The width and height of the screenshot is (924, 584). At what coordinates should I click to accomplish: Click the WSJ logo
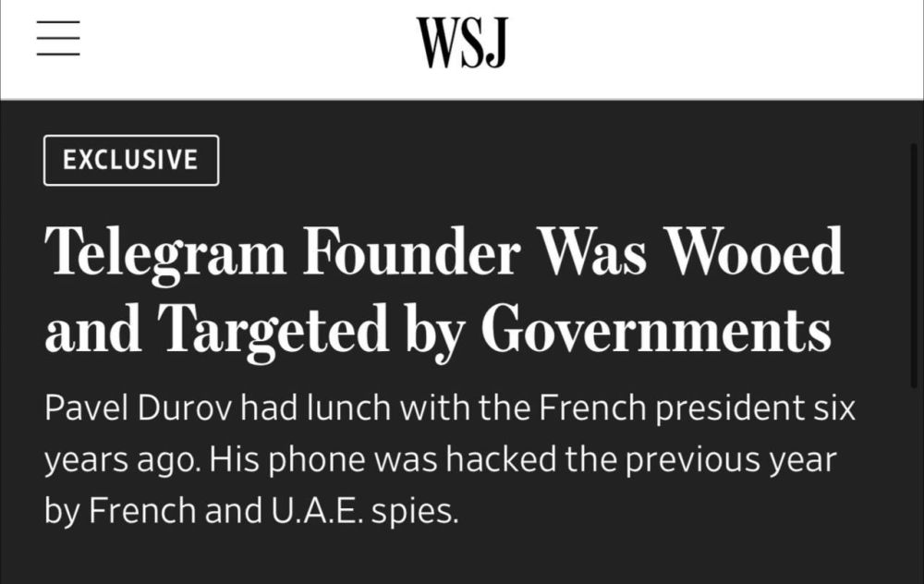462,43
